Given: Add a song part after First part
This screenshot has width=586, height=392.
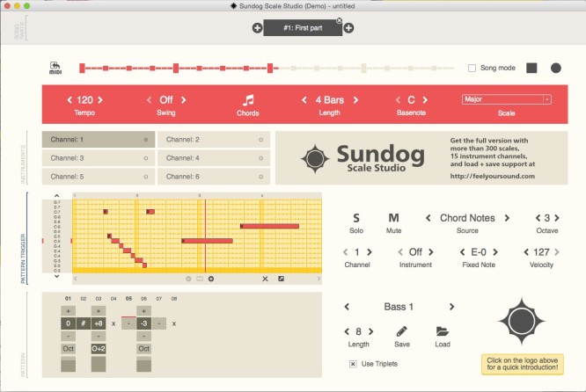Looking at the screenshot, I should click(x=348, y=28).
